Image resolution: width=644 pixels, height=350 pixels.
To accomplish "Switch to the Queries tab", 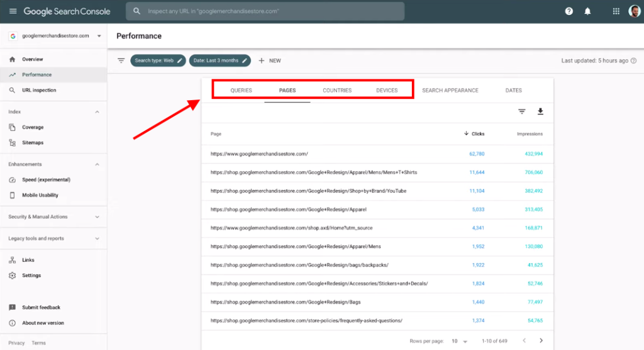I will 241,91.
